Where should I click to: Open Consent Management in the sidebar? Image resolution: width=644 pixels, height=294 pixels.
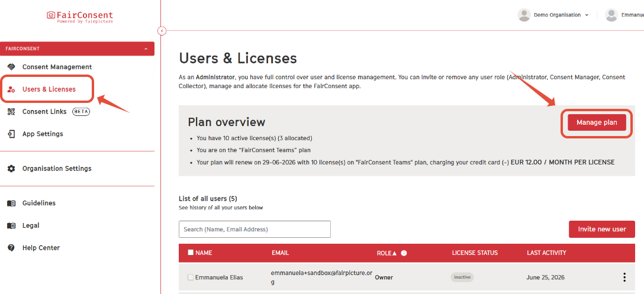tap(57, 67)
